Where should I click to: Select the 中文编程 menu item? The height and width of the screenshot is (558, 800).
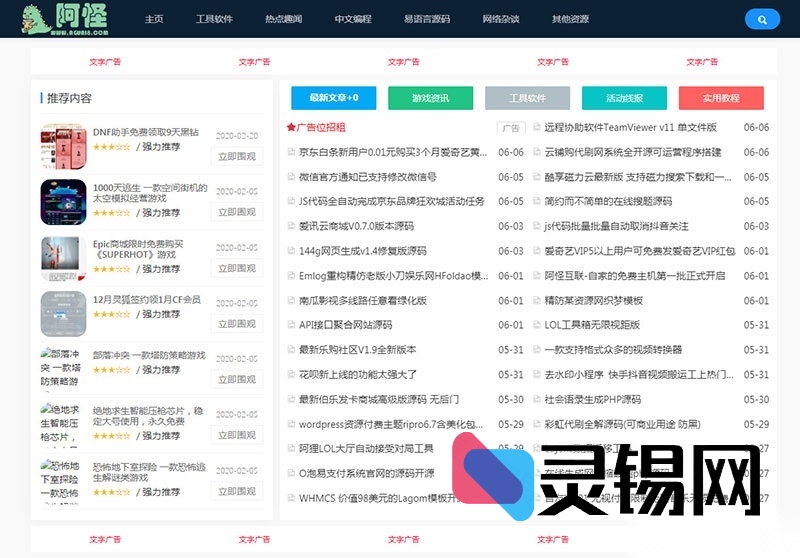pos(353,19)
